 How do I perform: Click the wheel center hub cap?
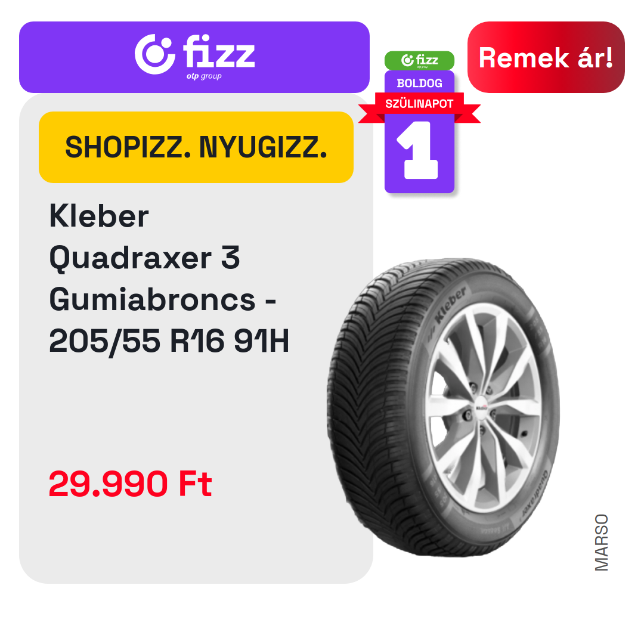(481, 408)
